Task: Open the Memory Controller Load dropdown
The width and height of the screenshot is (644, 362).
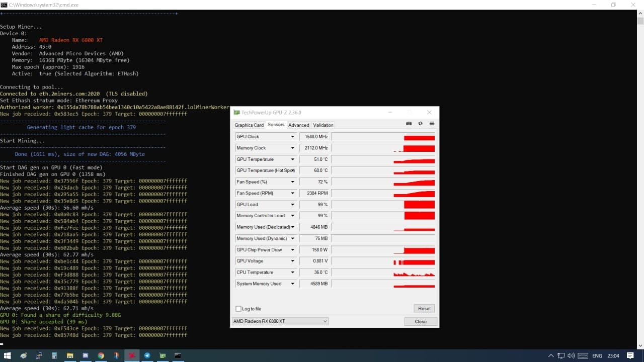Action: click(292, 216)
